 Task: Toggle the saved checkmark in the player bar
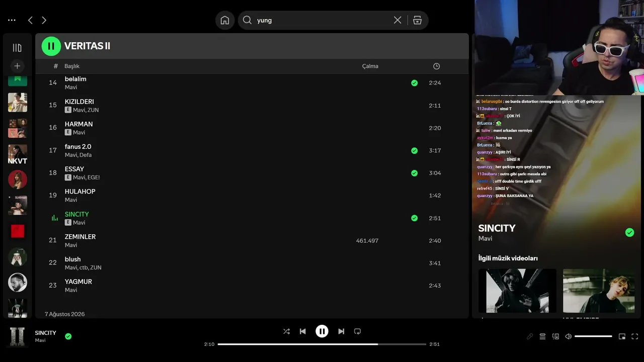tap(68, 336)
